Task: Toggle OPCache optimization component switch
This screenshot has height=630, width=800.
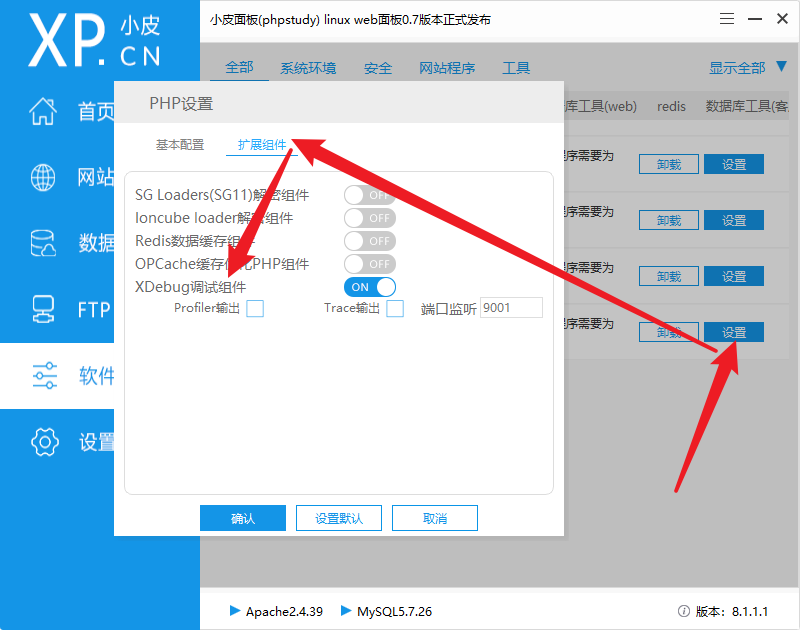Action: pyautogui.click(x=370, y=264)
